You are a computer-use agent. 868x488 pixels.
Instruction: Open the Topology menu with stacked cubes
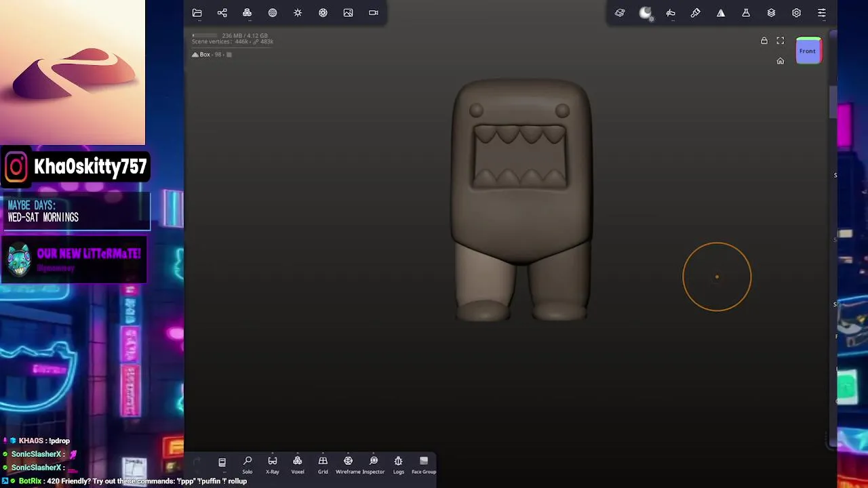pyautogui.click(x=247, y=13)
